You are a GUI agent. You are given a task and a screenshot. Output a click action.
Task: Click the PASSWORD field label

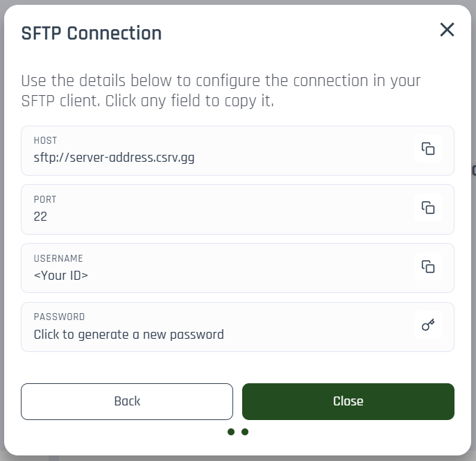coord(59,317)
